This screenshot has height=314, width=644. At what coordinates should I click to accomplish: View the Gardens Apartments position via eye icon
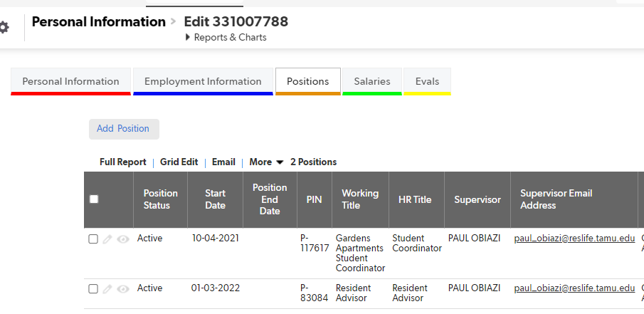pyautogui.click(x=123, y=239)
